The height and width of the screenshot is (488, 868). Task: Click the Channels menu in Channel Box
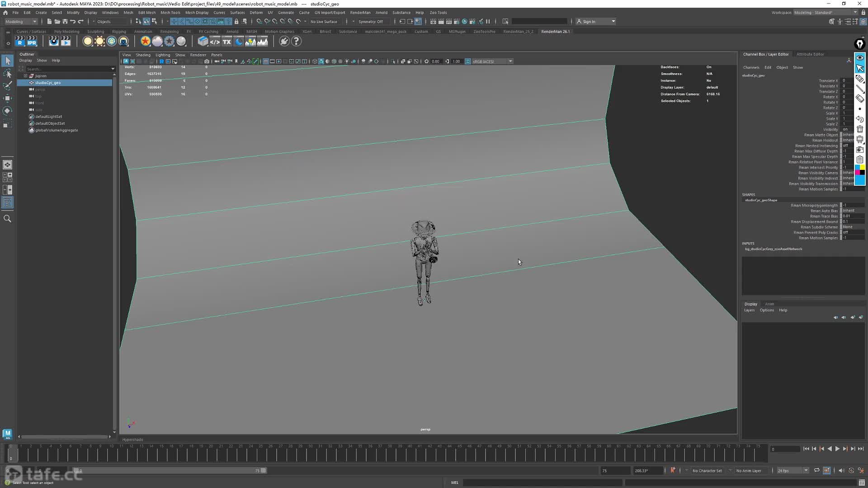[x=751, y=67]
